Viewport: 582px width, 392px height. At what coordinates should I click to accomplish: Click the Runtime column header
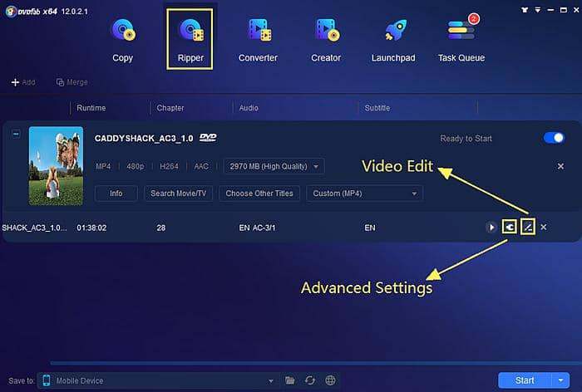(x=91, y=108)
